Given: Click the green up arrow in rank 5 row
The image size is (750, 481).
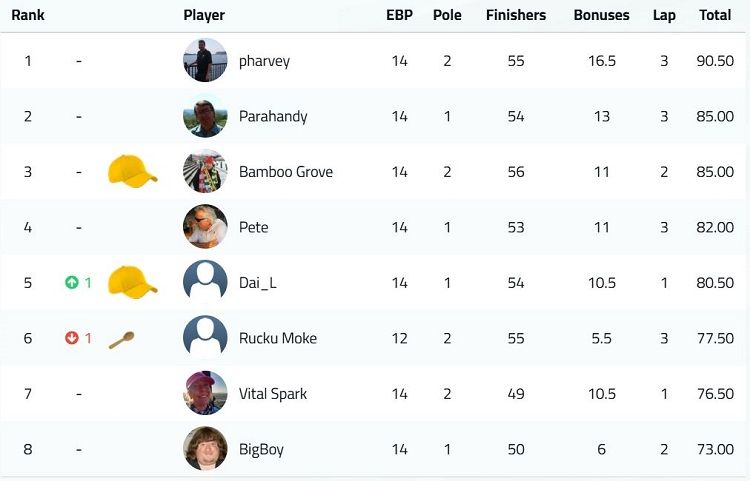Looking at the screenshot, I should 72,283.
